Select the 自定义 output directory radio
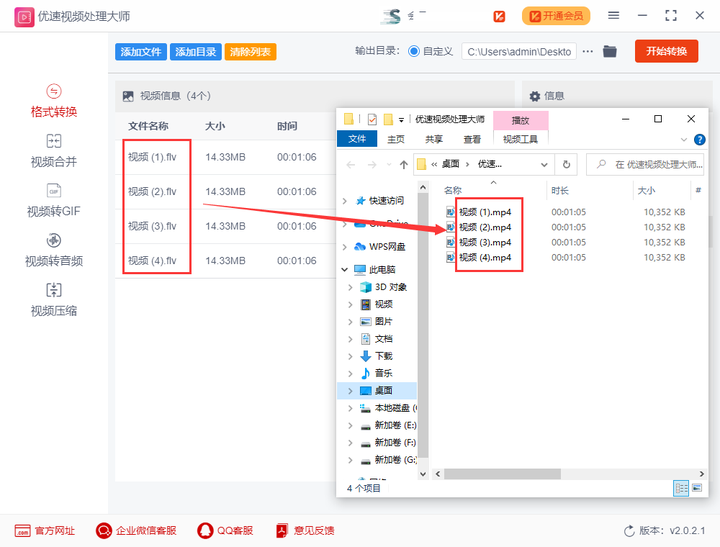This screenshot has width=720, height=547. tap(414, 51)
